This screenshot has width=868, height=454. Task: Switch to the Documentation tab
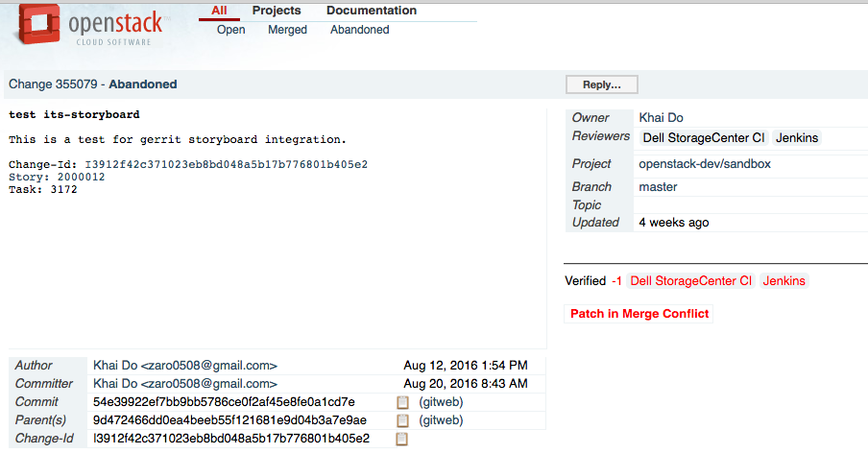pyautogui.click(x=372, y=11)
